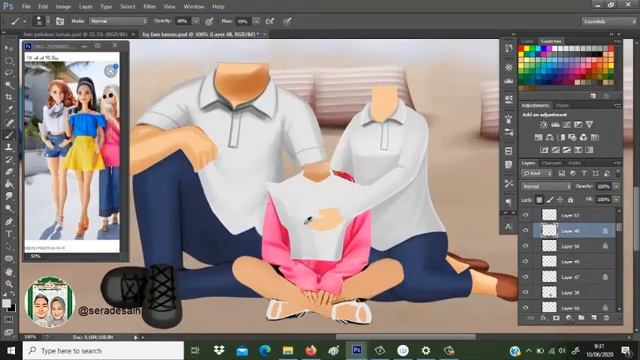
Task: Switch to the Channels tab
Action: (x=551, y=163)
